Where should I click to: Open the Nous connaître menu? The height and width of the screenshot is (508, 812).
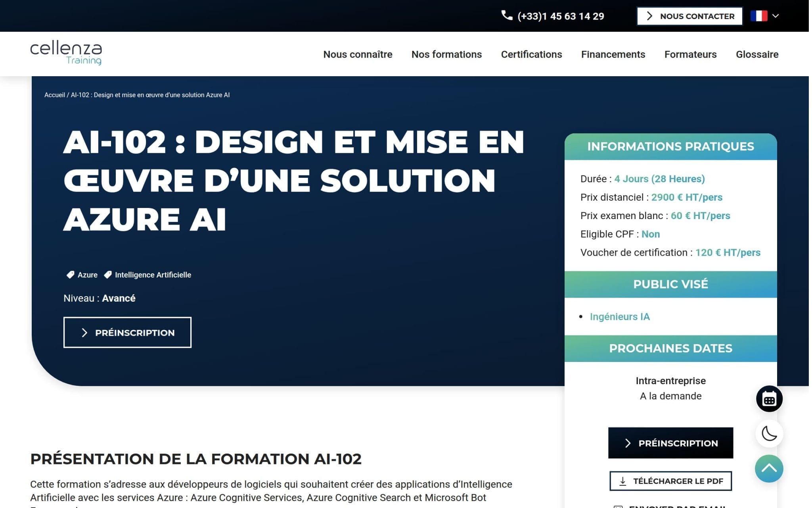point(358,54)
